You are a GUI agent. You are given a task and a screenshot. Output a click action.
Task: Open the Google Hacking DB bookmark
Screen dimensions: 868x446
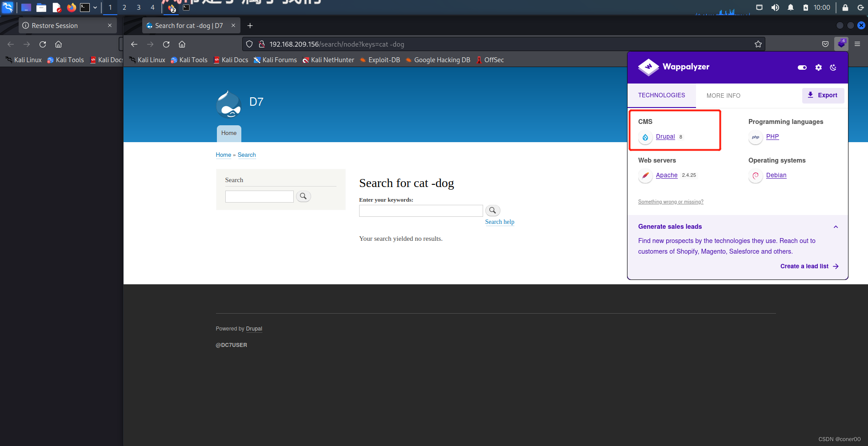click(438, 60)
